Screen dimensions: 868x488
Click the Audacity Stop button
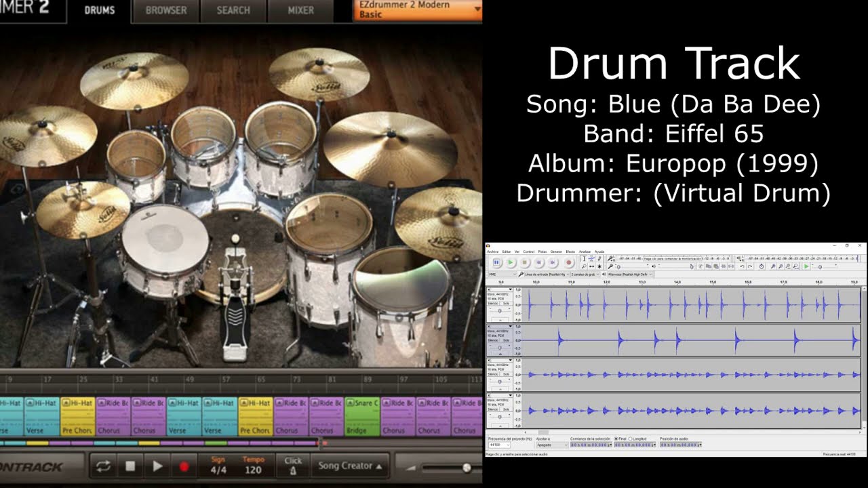(525, 262)
